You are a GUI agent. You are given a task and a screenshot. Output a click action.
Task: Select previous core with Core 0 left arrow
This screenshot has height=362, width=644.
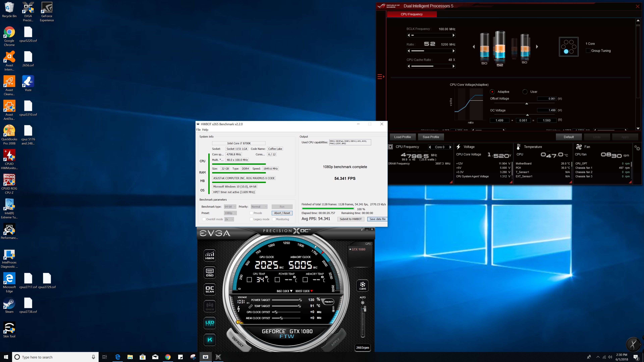pos(430,147)
